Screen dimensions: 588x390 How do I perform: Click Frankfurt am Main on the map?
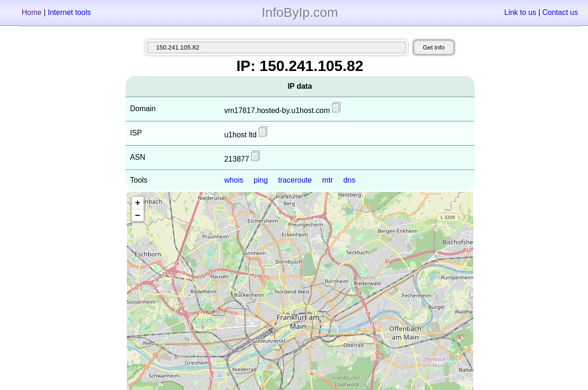(298, 322)
